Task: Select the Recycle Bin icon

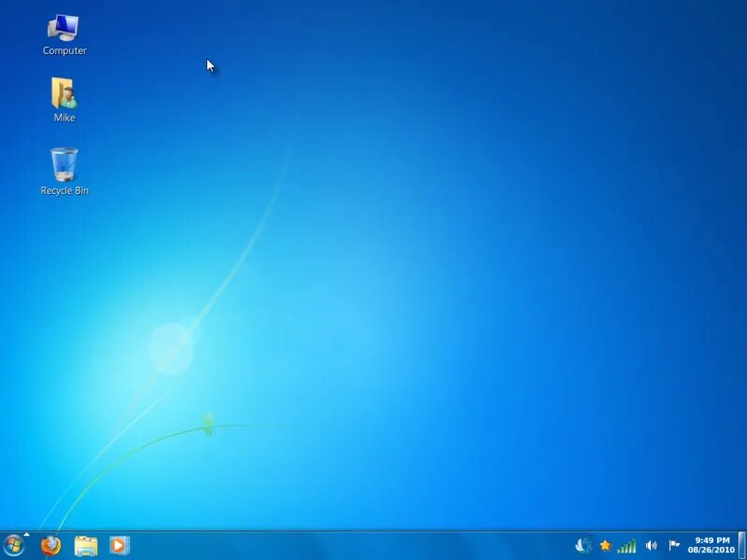Action: (64, 164)
